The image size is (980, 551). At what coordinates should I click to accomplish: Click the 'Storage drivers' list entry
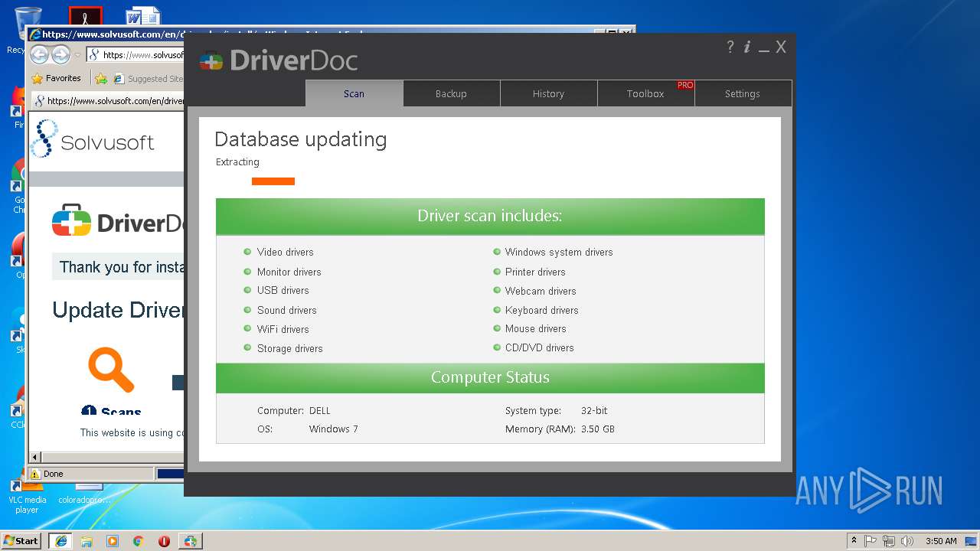[x=289, y=348]
